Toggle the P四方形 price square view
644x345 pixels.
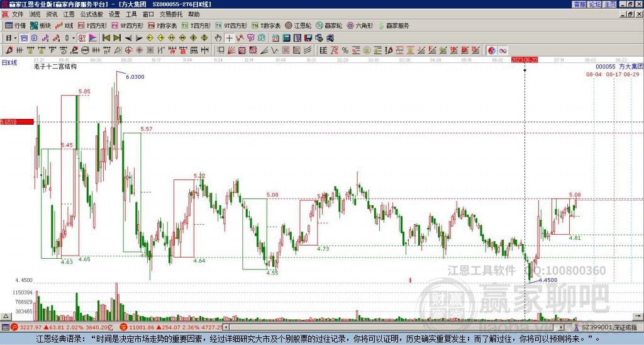pos(92,25)
